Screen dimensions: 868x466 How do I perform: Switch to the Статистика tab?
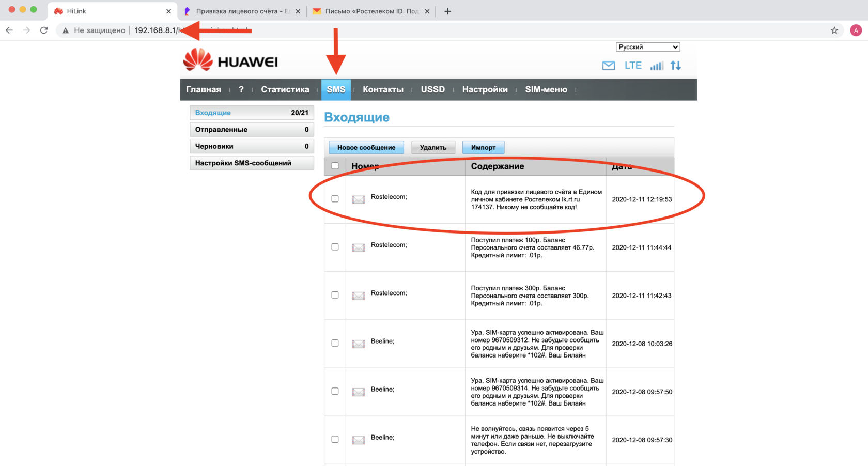point(285,89)
